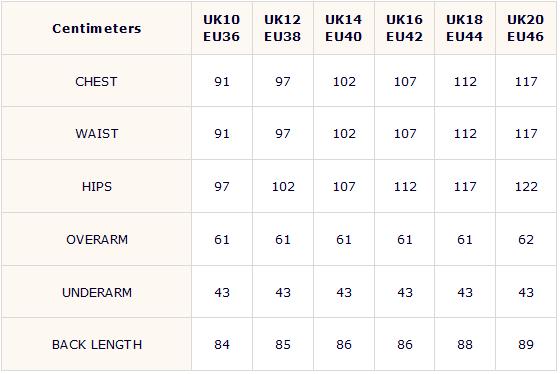This screenshot has height=374, width=560.
Task: Select the UK20 EU46 column header
Action: (x=526, y=28)
